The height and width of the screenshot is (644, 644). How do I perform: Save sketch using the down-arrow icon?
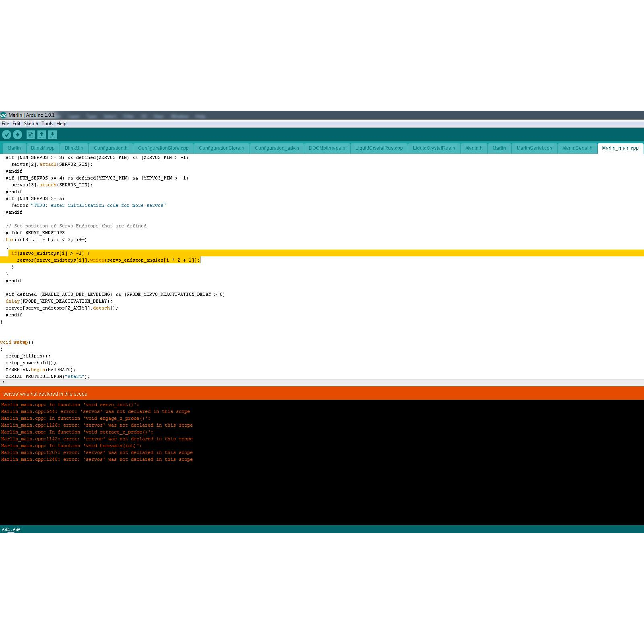click(x=52, y=135)
